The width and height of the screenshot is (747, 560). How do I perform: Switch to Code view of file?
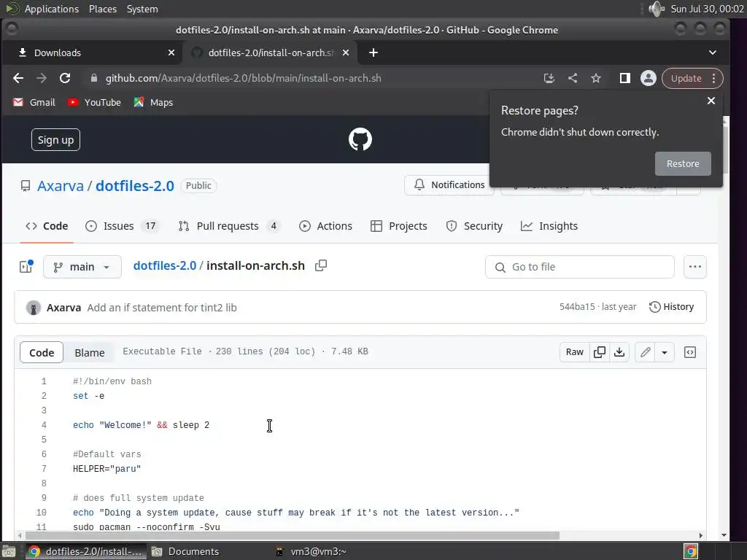42,352
